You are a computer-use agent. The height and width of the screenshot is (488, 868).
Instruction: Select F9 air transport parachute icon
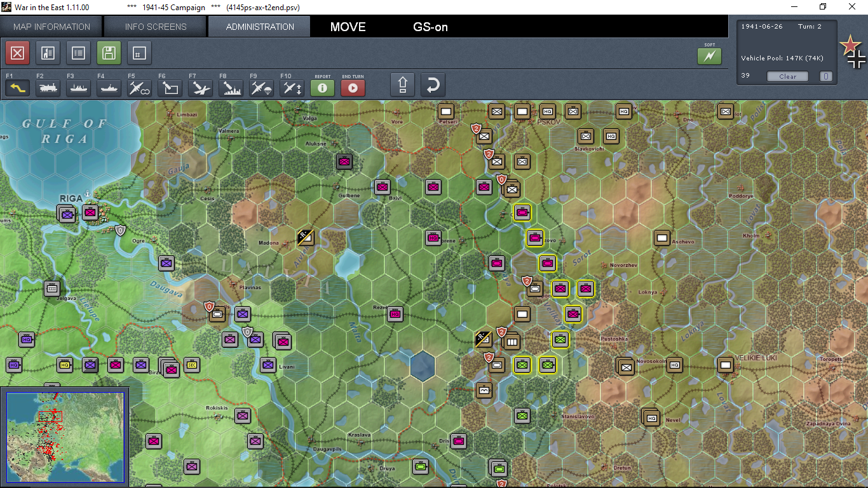pos(261,88)
